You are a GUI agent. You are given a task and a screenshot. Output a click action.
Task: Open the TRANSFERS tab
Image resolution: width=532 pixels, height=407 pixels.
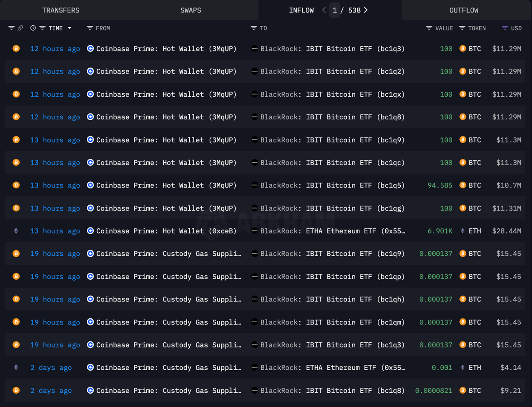61,10
